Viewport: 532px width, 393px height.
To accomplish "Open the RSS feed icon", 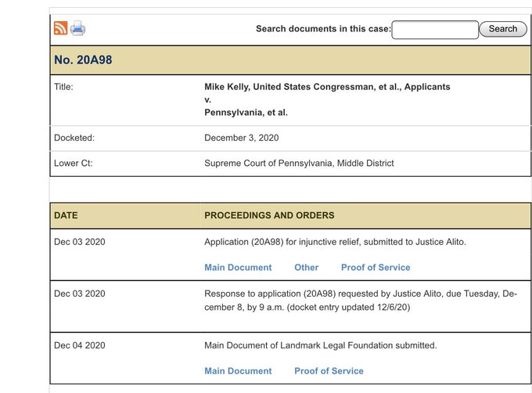I will (x=60, y=28).
